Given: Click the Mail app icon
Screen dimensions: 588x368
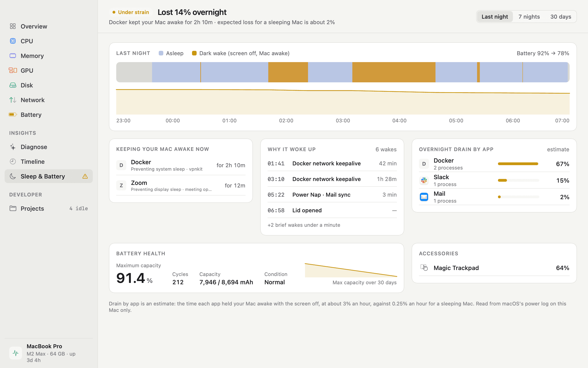Looking at the screenshot, I should (x=424, y=197).
